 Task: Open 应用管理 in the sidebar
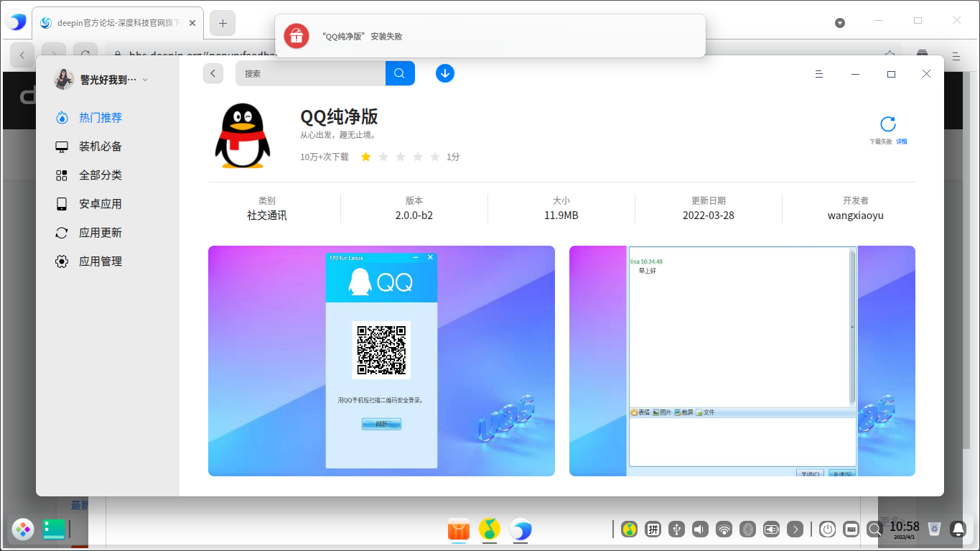coord(101,261)
